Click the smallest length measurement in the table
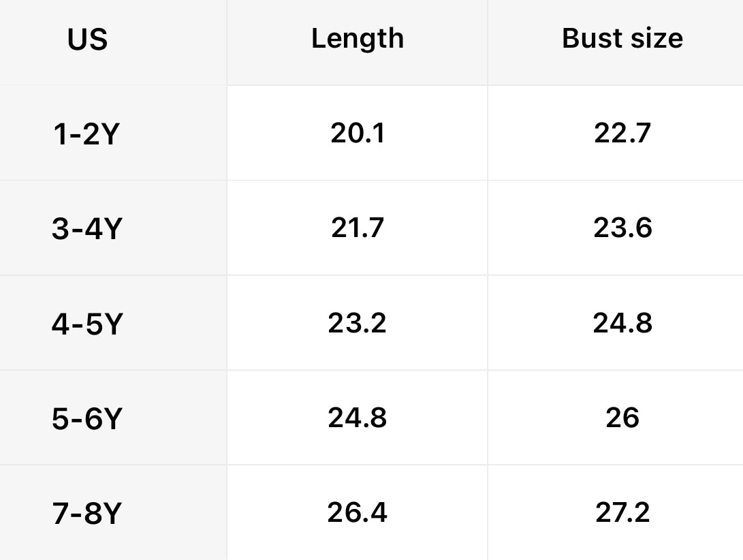Image resolution: width=743 pixels, height=560 pixels. click(x=358, y=133)
